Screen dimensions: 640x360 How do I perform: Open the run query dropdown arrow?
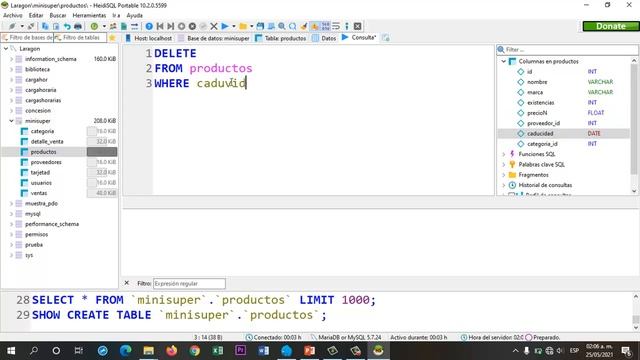coord(234,27)
